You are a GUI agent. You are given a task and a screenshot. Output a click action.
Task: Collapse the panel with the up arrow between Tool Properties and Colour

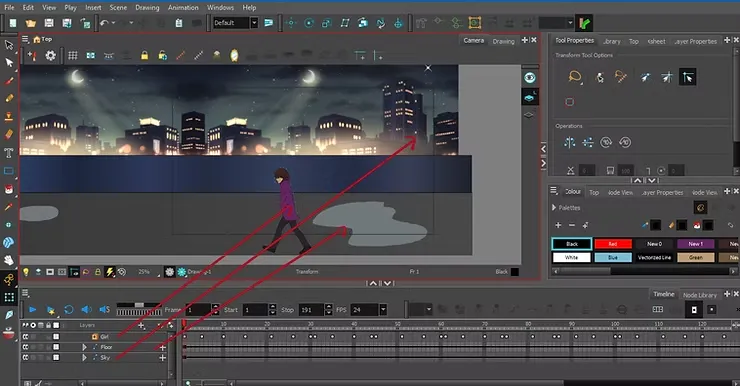tap(638, 180)
